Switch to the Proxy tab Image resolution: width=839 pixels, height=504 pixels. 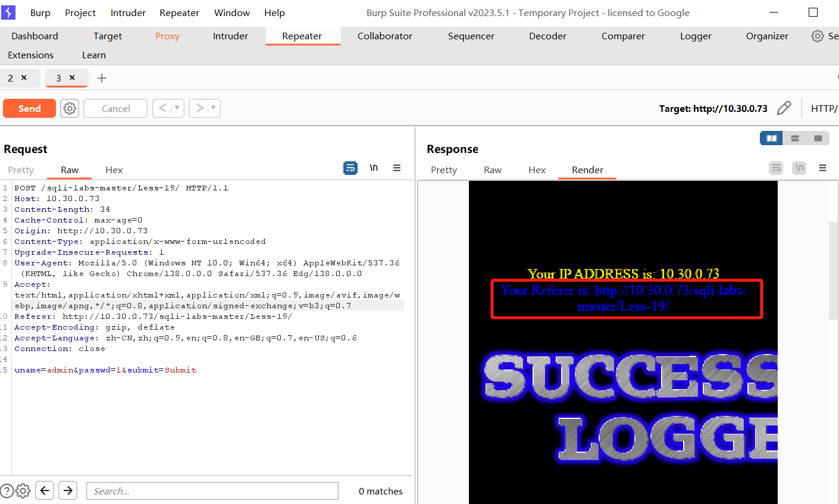(167, 36)
